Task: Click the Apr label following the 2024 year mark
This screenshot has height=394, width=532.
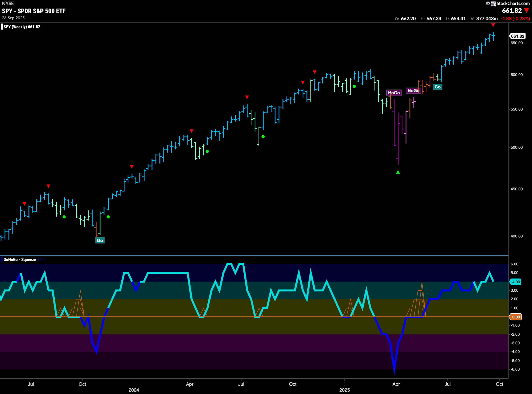Action: pyautogui.click(x=190, y=384)
